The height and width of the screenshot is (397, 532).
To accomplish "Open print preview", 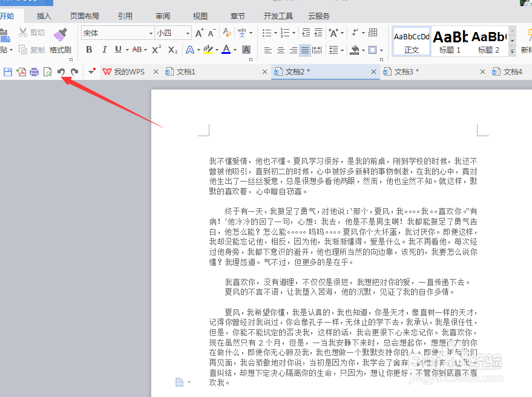I will click(x=48, y=71).
